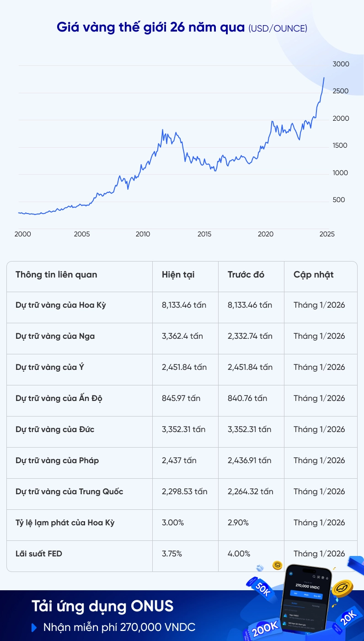
Task: Click the "Tải ứng dụng ONUS" banner title
Action: (102, 606)
